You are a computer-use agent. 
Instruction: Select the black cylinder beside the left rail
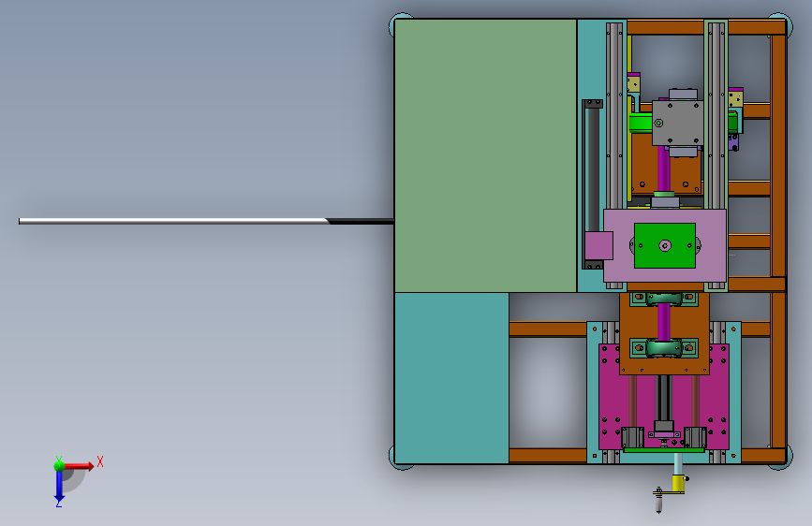592,168
